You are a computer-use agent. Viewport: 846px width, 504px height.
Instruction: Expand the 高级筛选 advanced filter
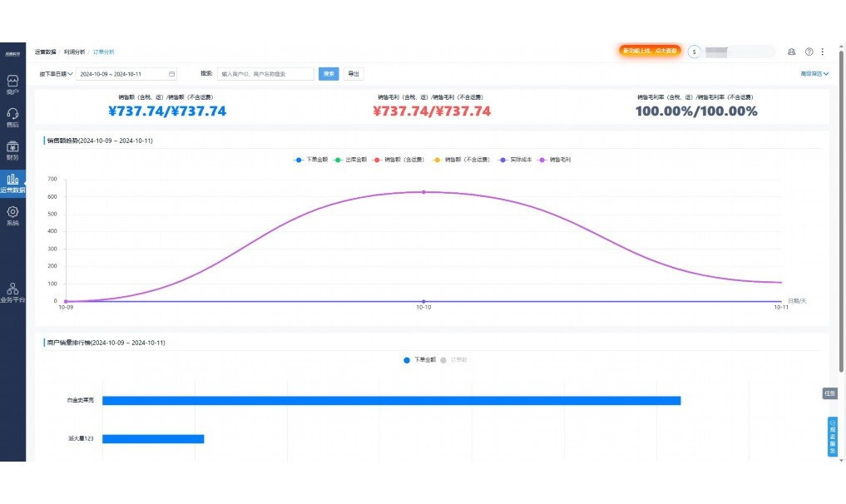(x=814, y=74)
